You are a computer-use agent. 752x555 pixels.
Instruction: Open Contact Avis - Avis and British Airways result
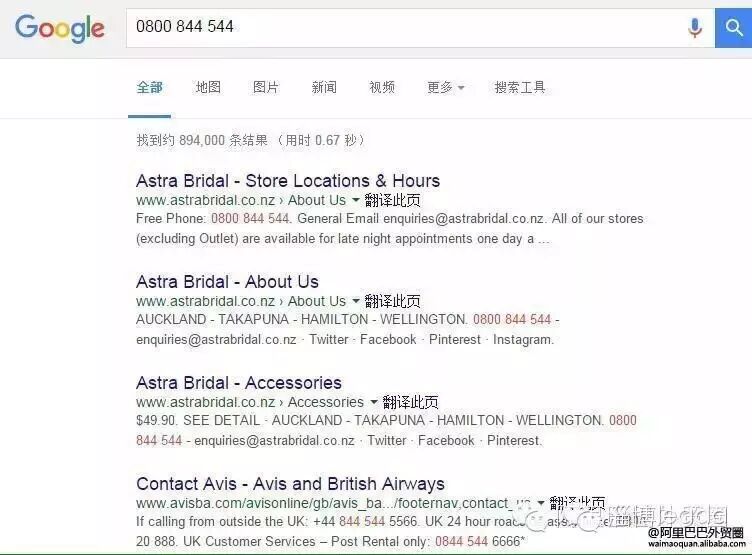tap(290, 484)
